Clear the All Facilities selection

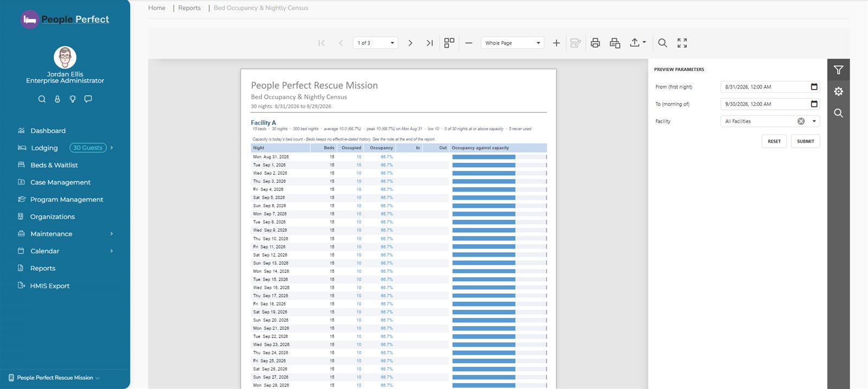[x=801, y=122]
